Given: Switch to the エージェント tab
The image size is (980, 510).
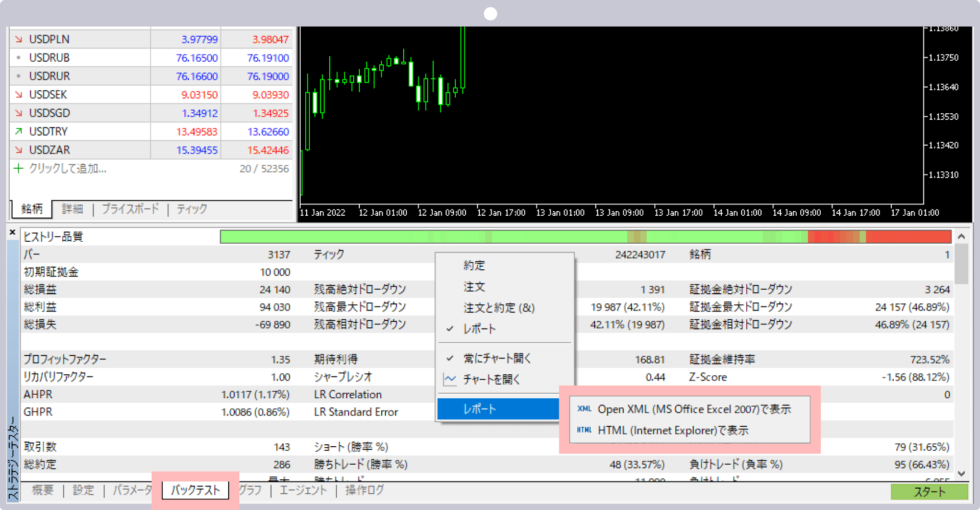Looking at the screenshot, I should point(303,490).
